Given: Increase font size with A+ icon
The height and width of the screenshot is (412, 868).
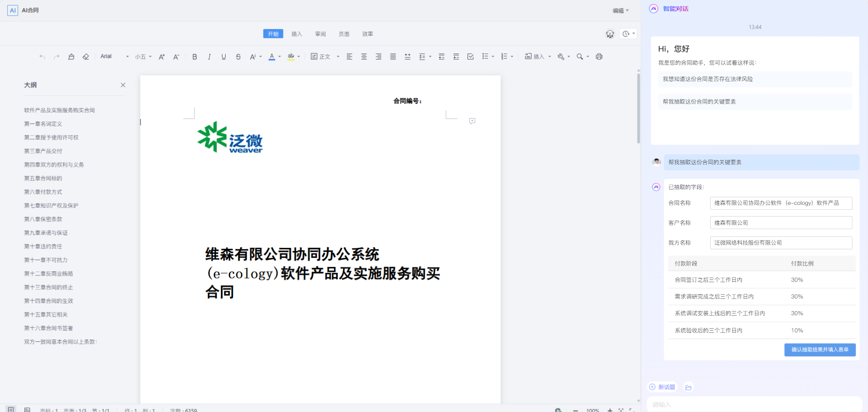Looking at the screenshot, I should tap(161, 57).
